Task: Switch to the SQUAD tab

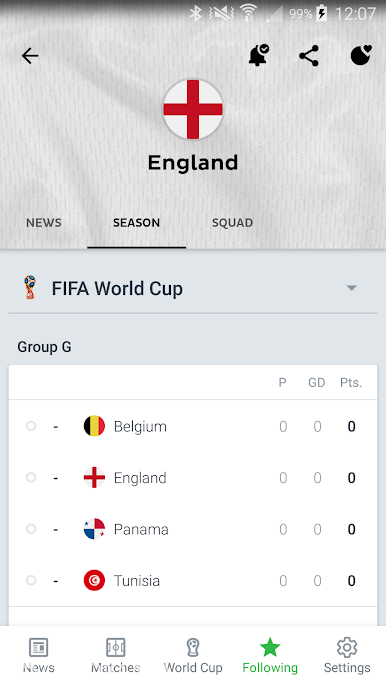Action: point(232,223)
